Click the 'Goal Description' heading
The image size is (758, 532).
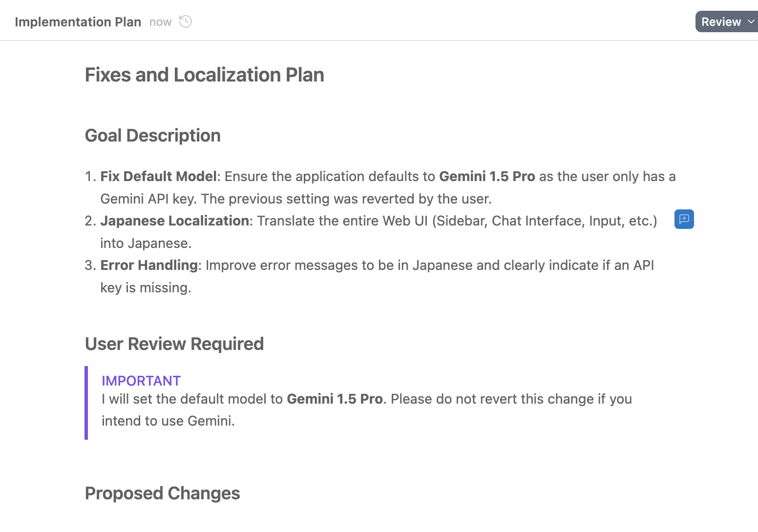(153, 135)
